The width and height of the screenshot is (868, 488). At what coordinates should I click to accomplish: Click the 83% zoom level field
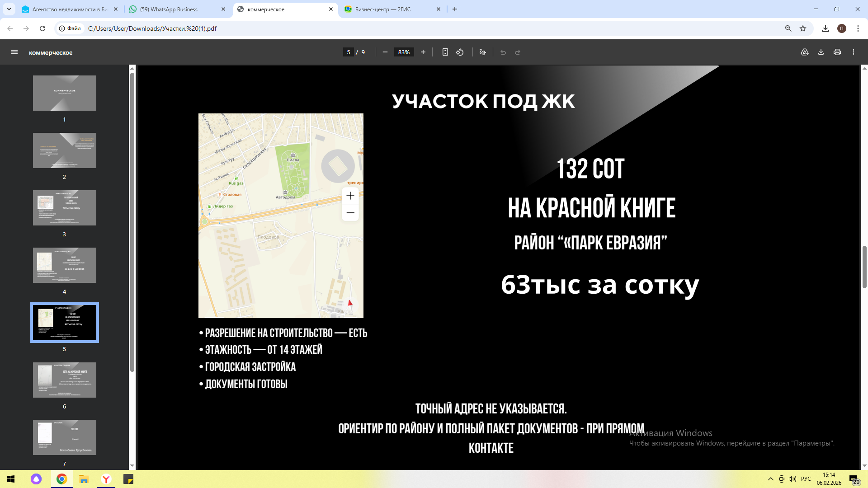(x=404, y=52)
